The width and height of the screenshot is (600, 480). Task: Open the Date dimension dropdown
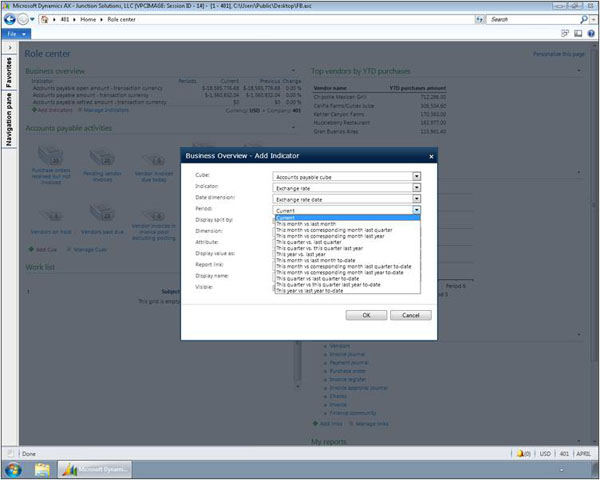point(417,199)
